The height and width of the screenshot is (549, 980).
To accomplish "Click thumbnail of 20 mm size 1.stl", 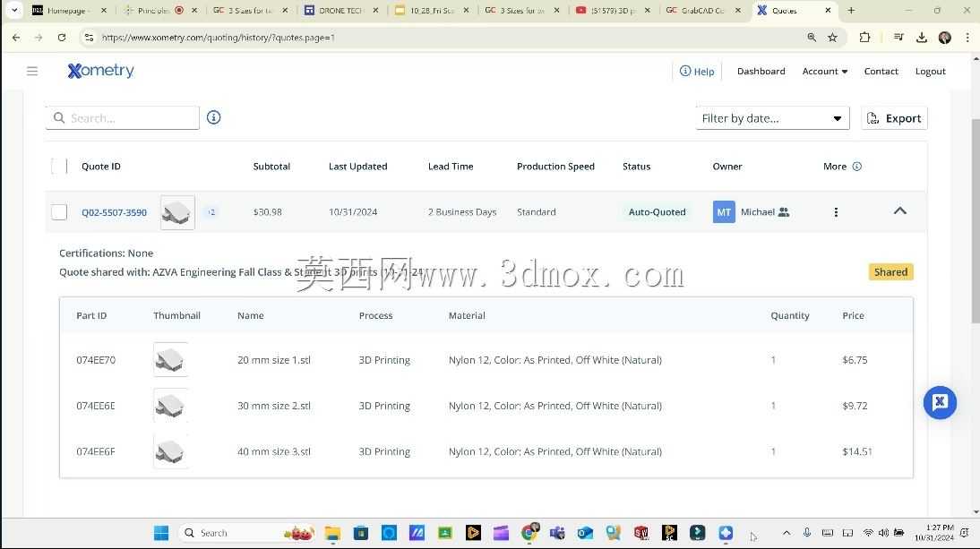I will click(x=170, y=360).
